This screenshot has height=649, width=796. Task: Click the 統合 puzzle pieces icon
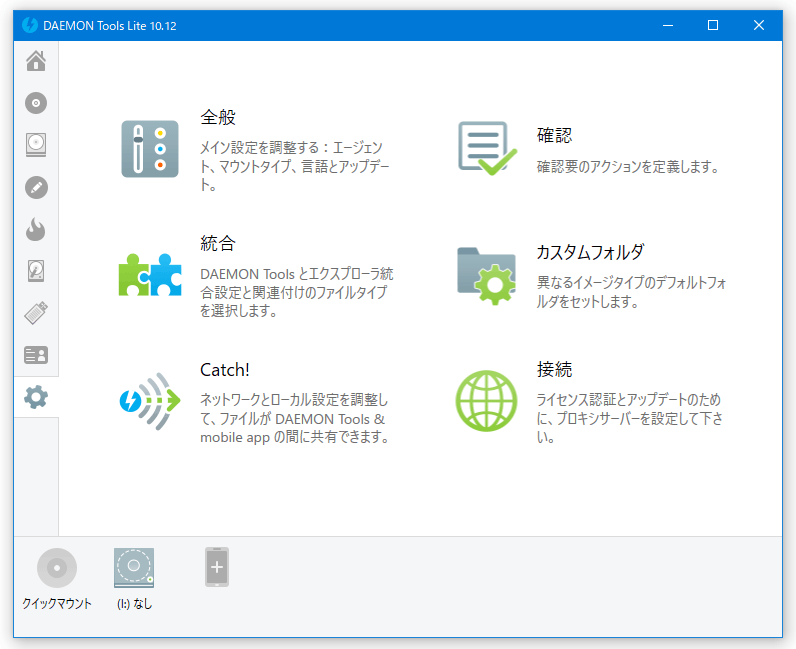coord(150,275)
